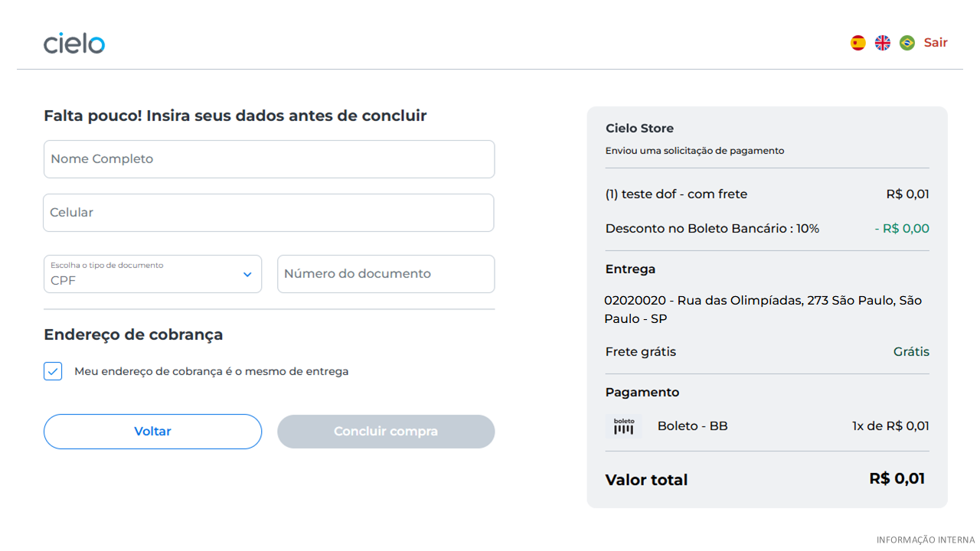The image size is (980, 551).
Task: Select the Número do documento field
Action: pos(386,274)
